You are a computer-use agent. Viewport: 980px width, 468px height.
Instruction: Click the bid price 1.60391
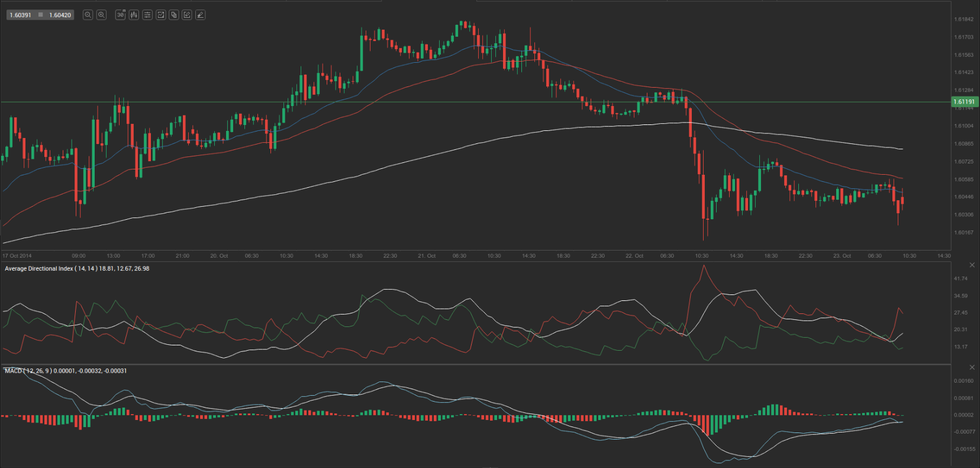(21, 15)
